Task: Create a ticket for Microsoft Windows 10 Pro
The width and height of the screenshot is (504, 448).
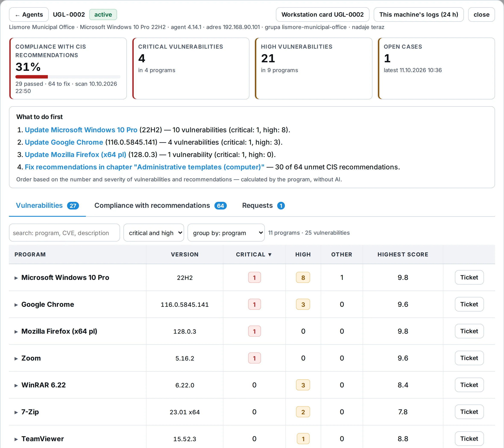Action: point(469,277)
